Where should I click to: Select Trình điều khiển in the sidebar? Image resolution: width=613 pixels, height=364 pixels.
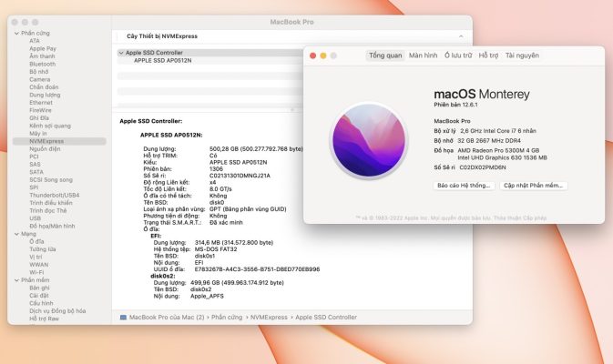click(x=51, y=203)
